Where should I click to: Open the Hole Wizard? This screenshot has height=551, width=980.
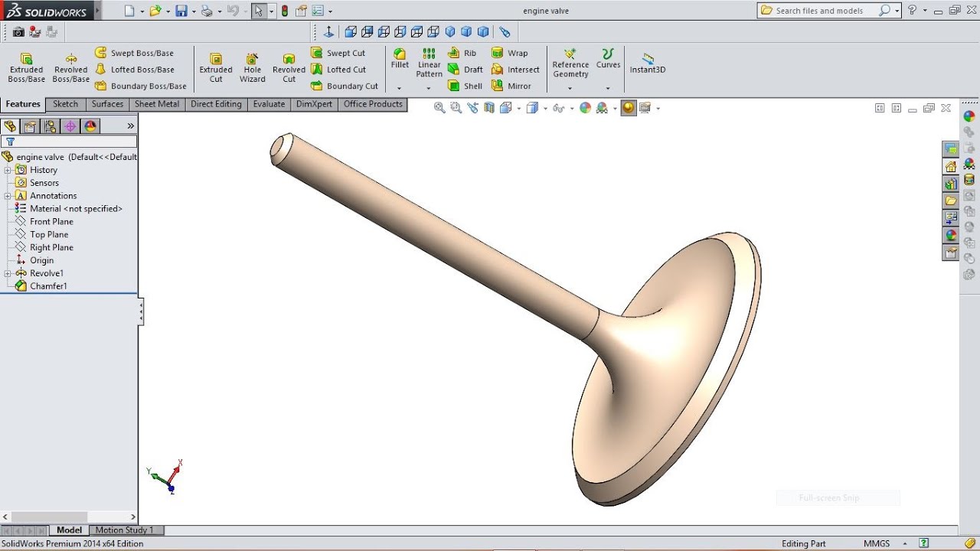coord(252,68)
